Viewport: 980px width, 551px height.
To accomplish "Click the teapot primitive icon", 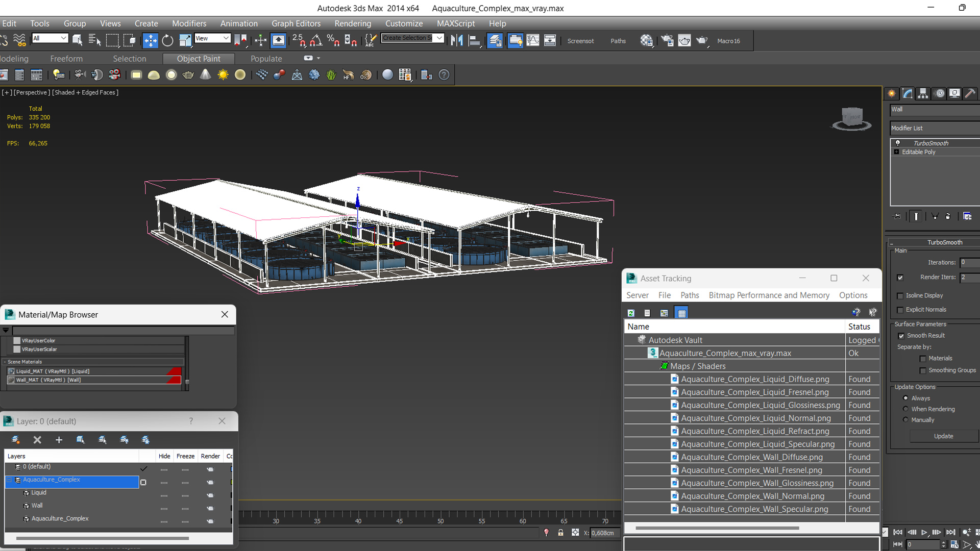I will (188, 75).
